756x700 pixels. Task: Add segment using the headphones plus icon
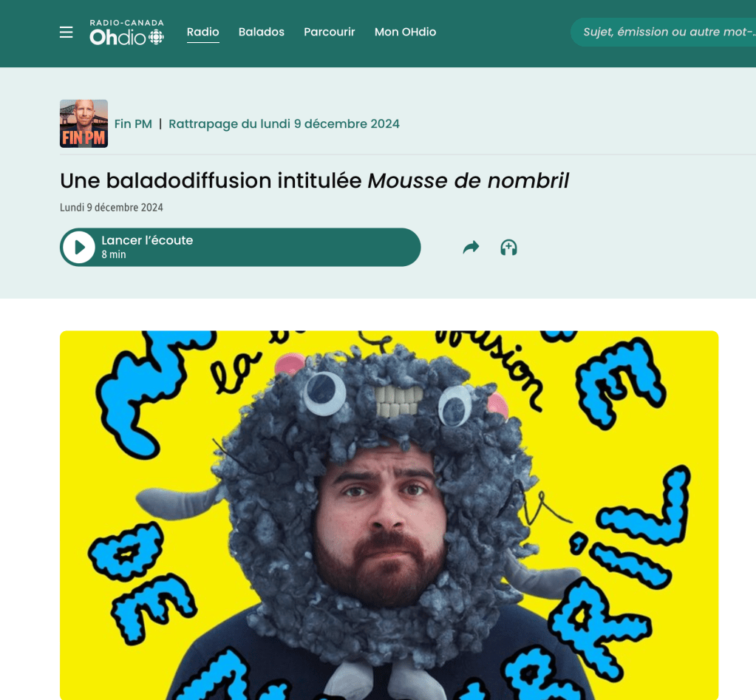pyautogui.click(x=508, y=248)
